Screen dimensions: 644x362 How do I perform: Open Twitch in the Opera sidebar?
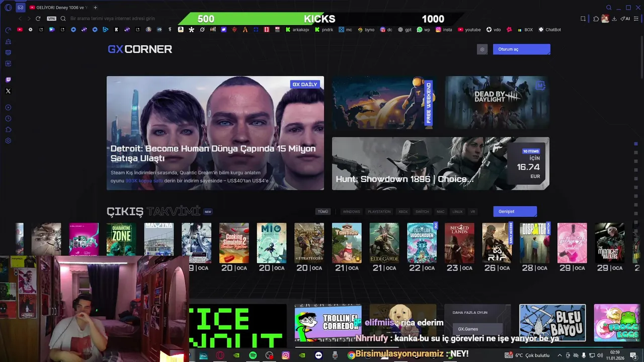coord(8,80)
